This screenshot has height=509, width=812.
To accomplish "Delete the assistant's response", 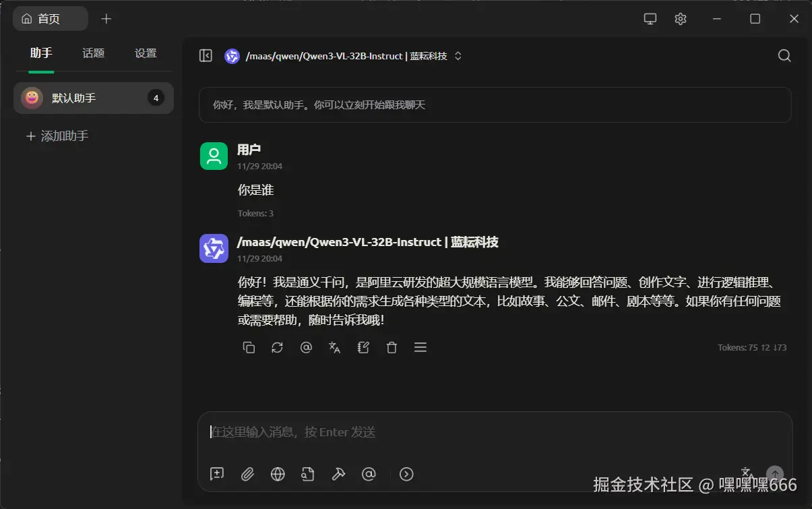I will pos(392,347).
